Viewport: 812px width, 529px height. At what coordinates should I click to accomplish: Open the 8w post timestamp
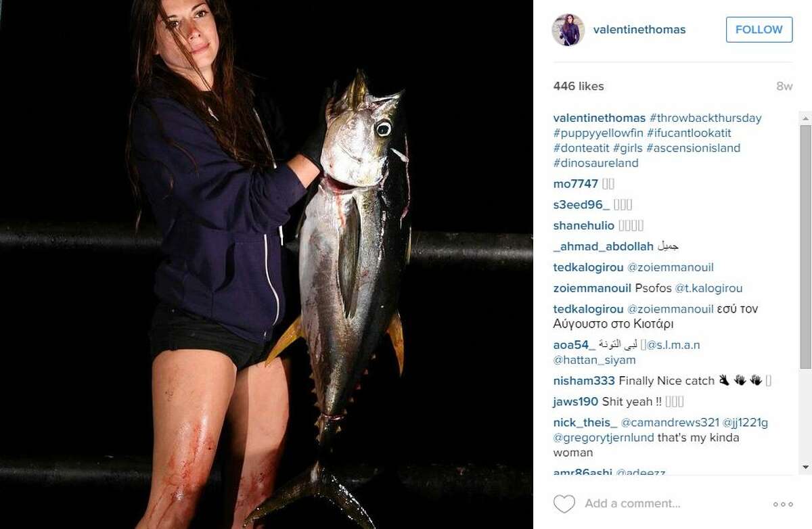tap(784, 86)
